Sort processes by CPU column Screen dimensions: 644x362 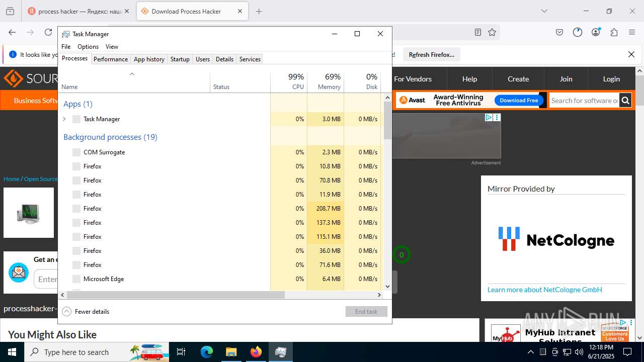click(x=289, y=82)
